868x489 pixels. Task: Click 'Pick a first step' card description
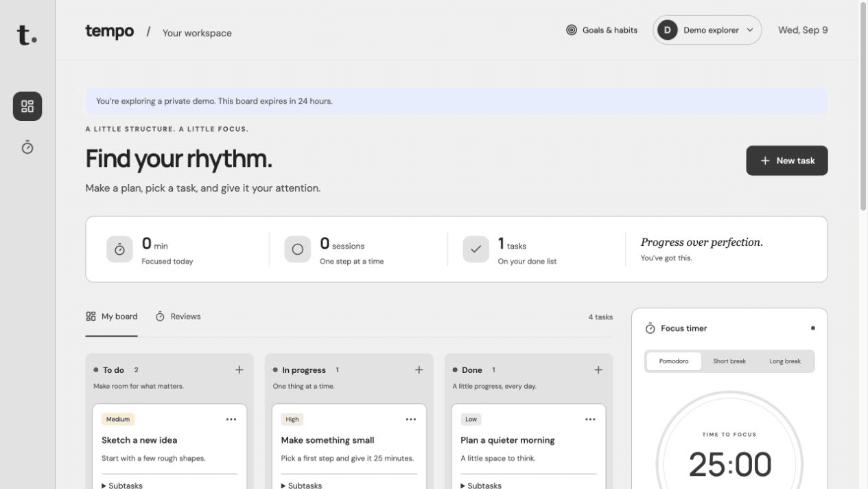click(347, 458)
